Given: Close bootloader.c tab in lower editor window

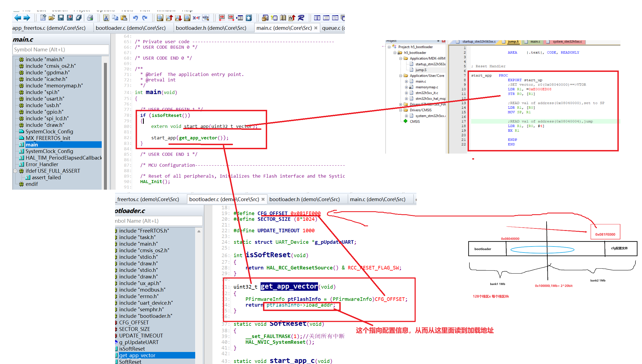Looking at the screenshot, I should coord(263,199).
